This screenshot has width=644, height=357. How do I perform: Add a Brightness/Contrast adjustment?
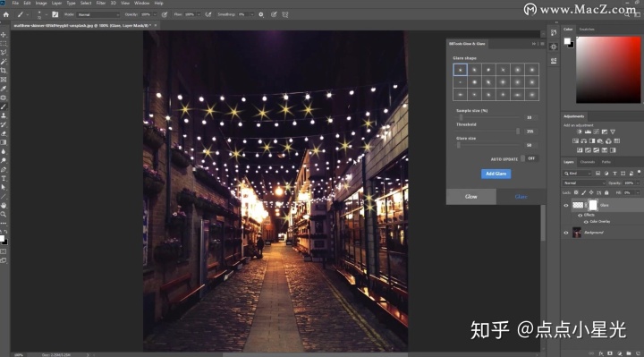coord(580,132)
